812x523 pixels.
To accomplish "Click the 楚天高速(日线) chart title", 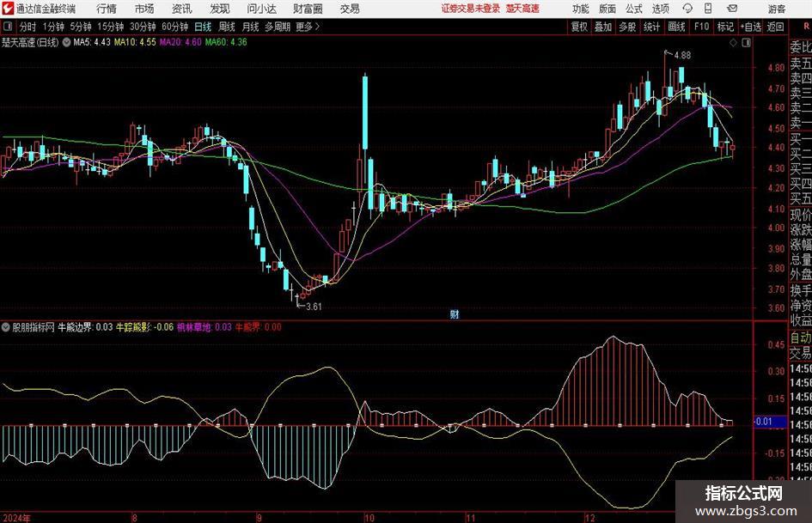I will point(30,42).
